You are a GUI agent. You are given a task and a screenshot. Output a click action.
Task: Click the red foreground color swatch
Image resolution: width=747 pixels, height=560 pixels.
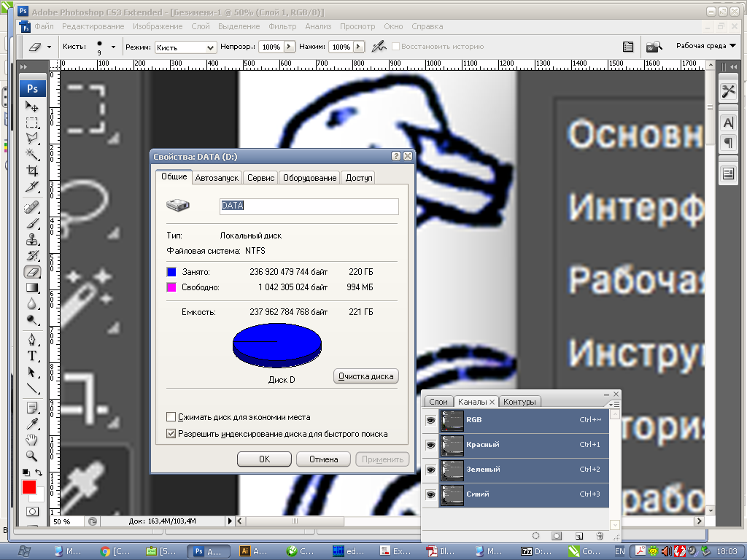tap(28, 486)
